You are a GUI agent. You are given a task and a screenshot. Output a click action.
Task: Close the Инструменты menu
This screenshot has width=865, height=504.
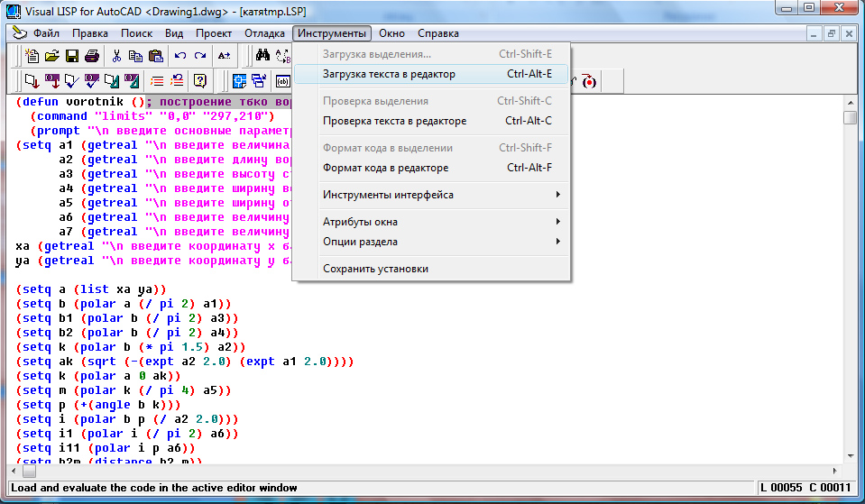pos(332,33)
